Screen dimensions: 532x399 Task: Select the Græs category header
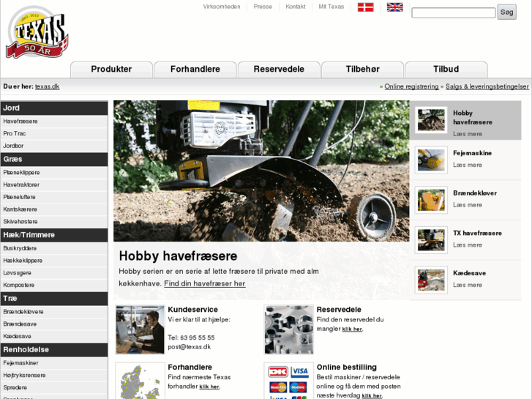tap(54, 160)
